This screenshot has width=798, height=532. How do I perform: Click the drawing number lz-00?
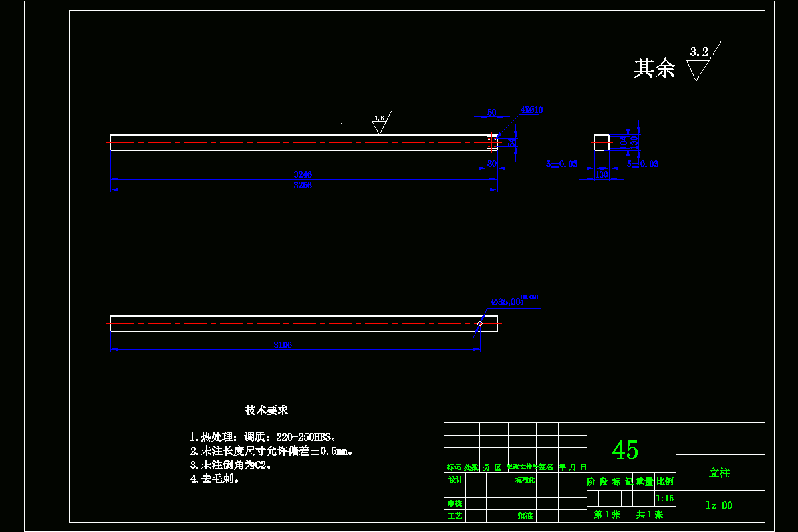[x=719, y=505]
